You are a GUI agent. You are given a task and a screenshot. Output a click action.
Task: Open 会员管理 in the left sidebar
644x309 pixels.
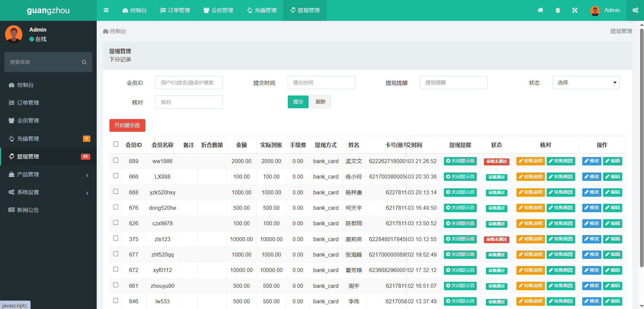[48, 121]
